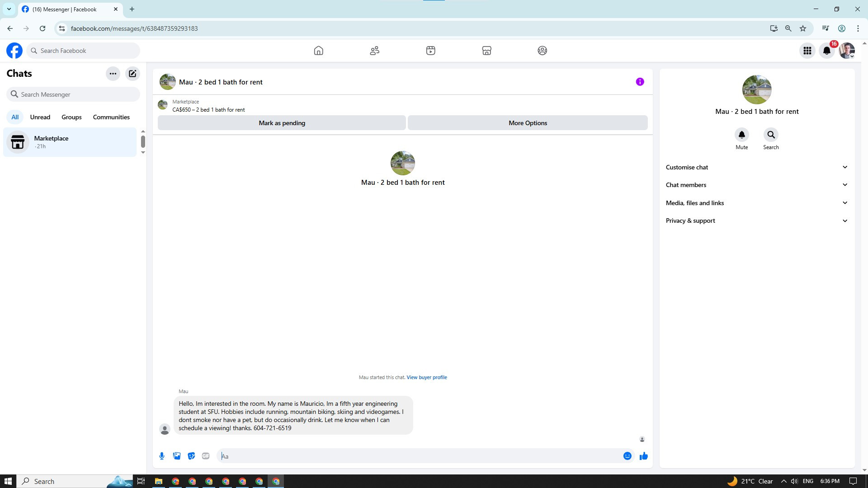Click the voice clip microphone icon
This screenshot has height=488, width=868.
162,456
